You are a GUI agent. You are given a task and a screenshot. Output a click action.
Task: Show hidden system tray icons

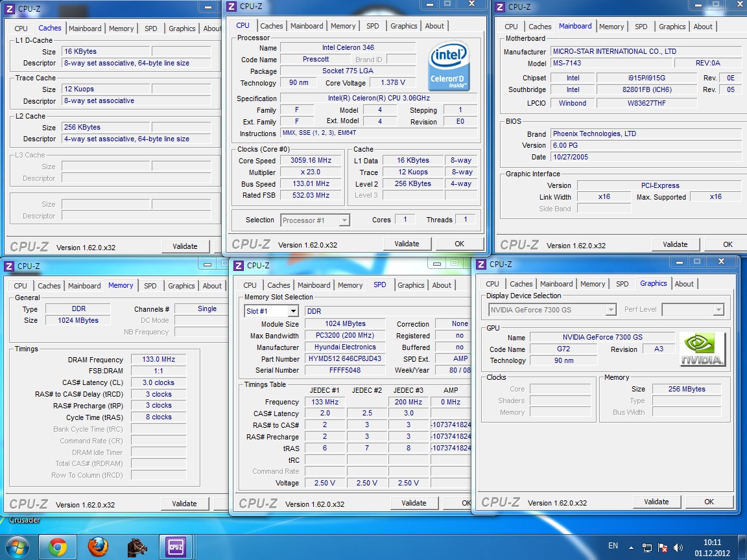(x=632, y=548)
